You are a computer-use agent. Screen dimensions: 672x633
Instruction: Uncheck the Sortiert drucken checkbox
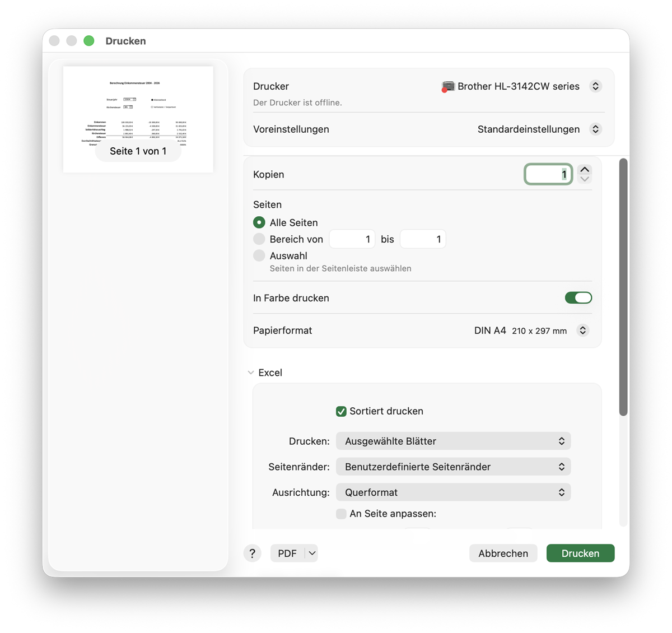341,411
